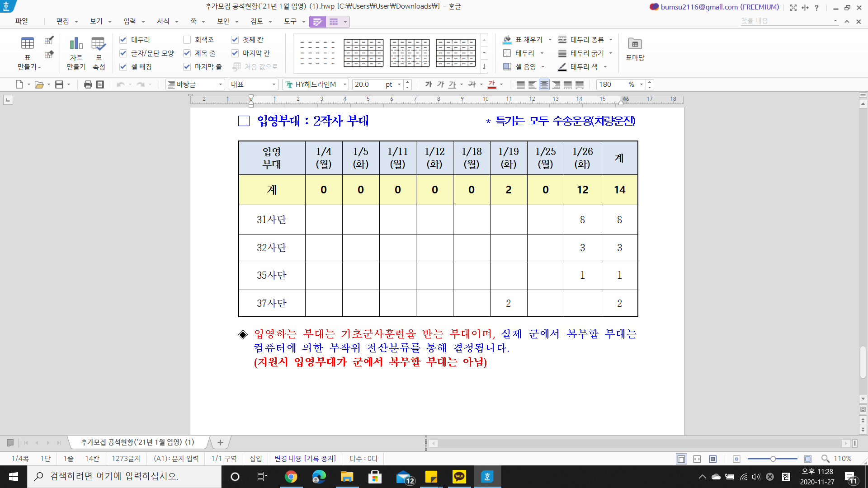Select the second table style thumbnail
Screen dimensions: 868x488
tap(363, 53)
